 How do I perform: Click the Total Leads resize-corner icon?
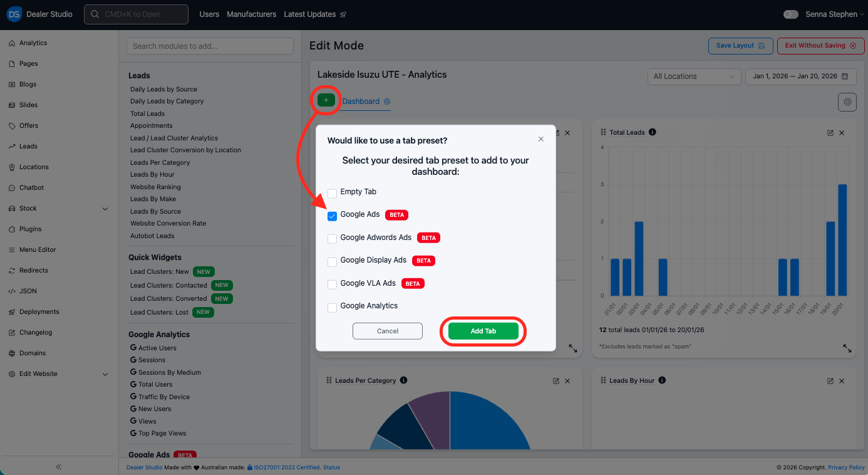847,348
